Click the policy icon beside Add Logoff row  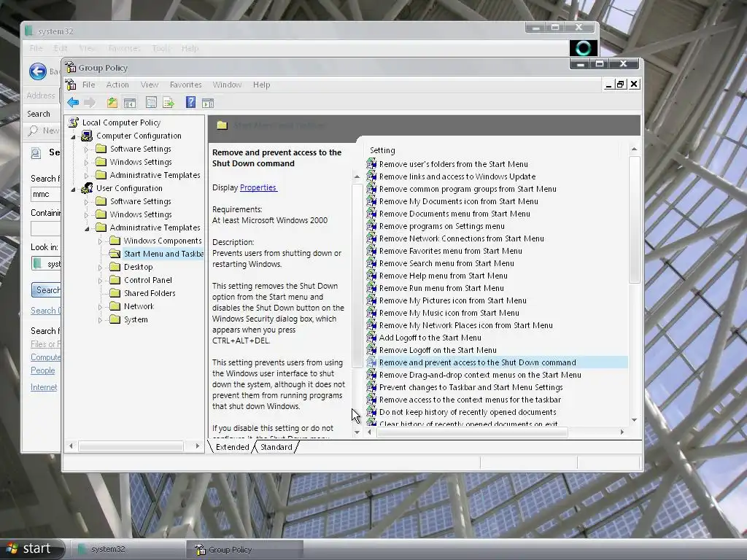(x=371, y=337)
